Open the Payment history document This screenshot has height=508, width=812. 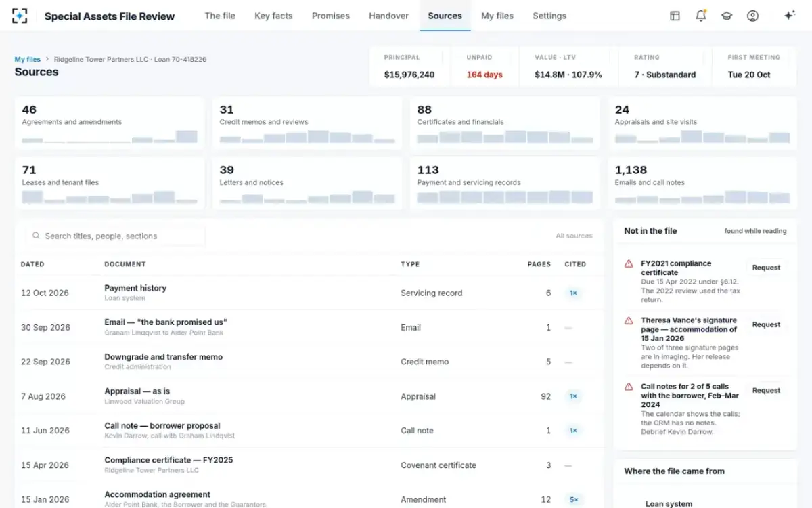(309, 293)
